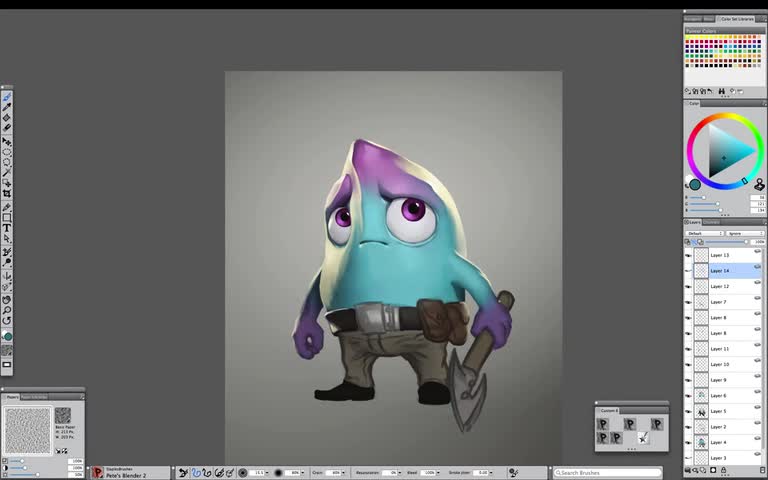Toggle visibility of Layer 5
This screenshot has height=480, width=768.
[688, 411]
